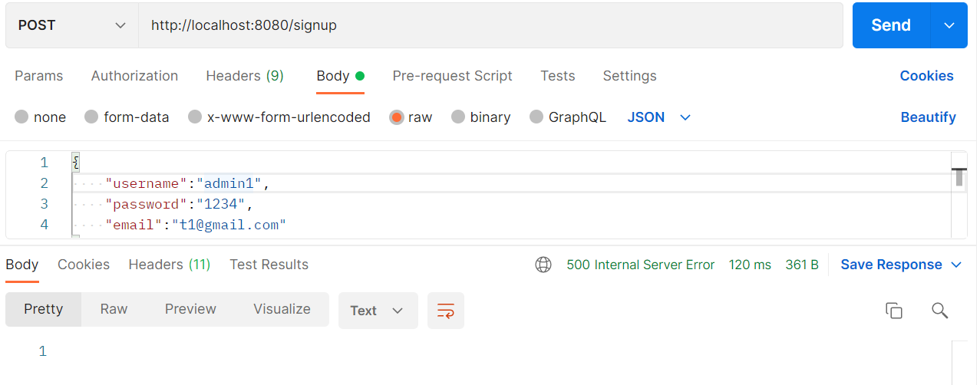Toggle the response line wrap icon
Image resolution: width=980 pixels, height=385 pixels.
point(446,311)
